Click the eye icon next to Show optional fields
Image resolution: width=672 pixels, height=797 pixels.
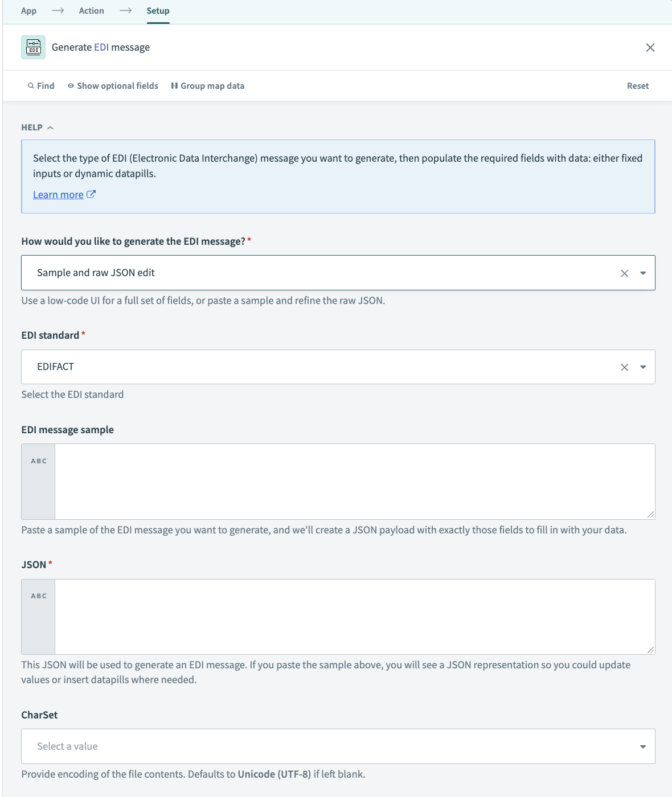[71, 85]
